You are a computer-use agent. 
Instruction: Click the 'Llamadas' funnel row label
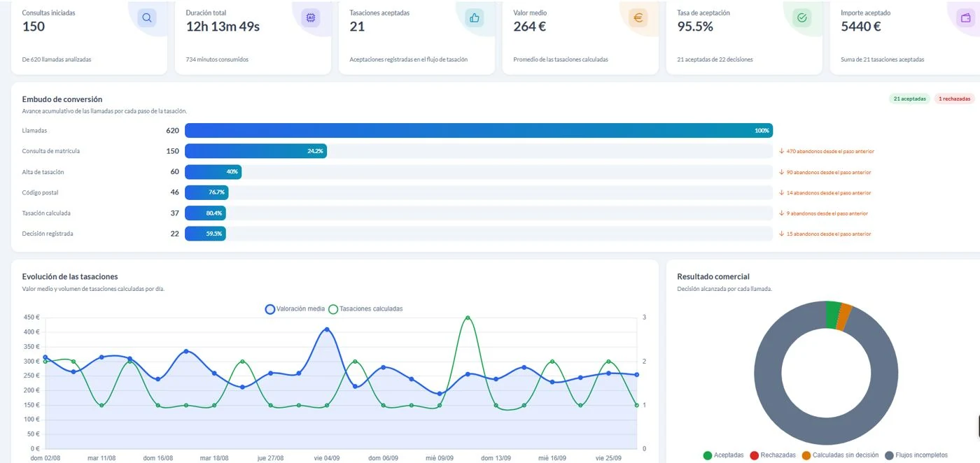pyautogui.click(x=34, y=130)
